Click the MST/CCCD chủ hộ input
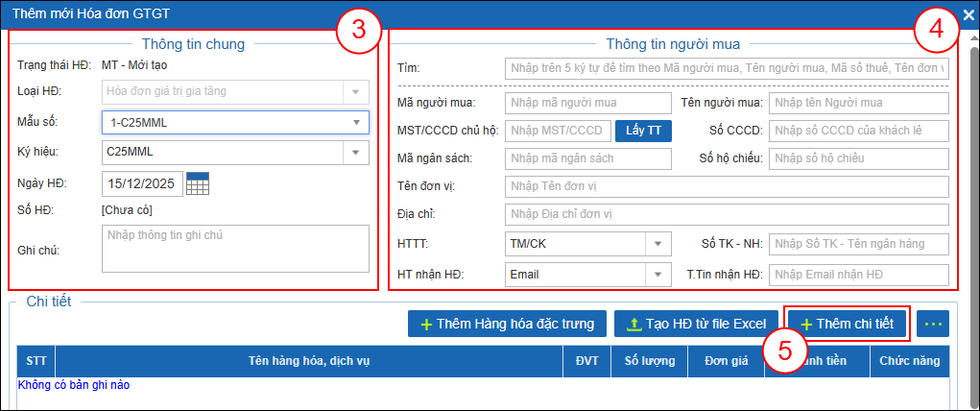This screenshot has height=411, width=980. tap(558, 131)
